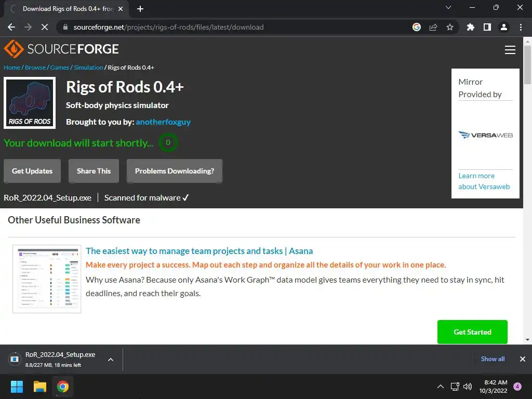Go to Home breadcrumb
The width and height of the screenshot is (532, 399).
pyautogui.click(x=12, y=68)
